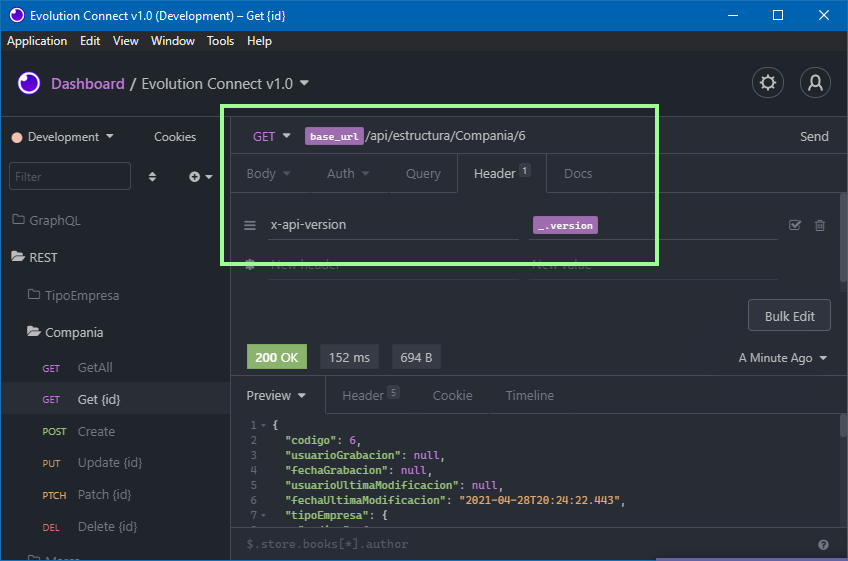Click the base_url variable tag
Image resolution: width=848 pixels, height=561 pixels.
tap(334, 136)
